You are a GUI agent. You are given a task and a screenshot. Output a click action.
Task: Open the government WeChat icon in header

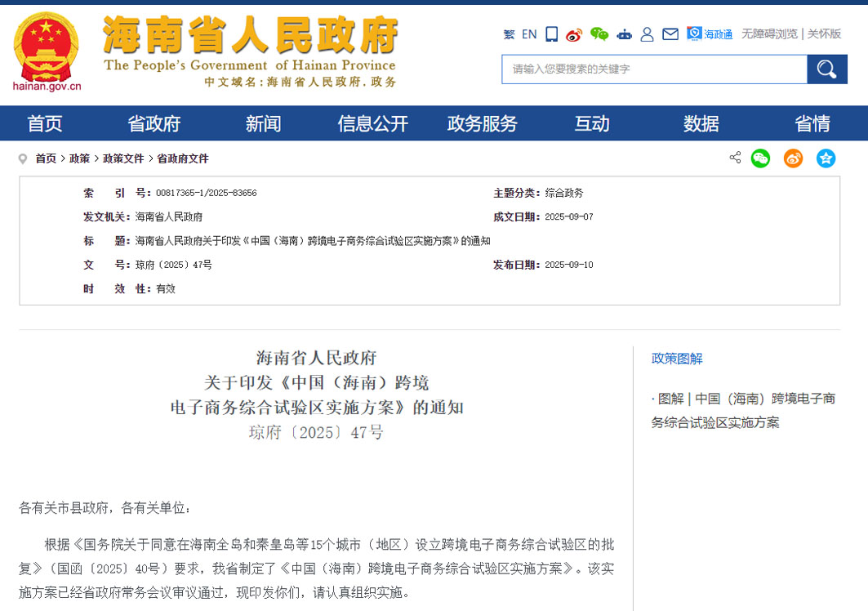[x=599, y=33]
